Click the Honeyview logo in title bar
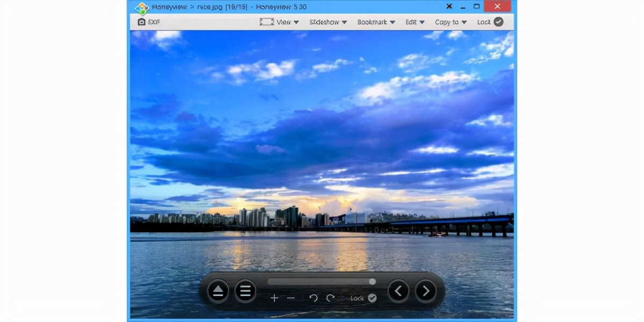 (x=141, y=6)
